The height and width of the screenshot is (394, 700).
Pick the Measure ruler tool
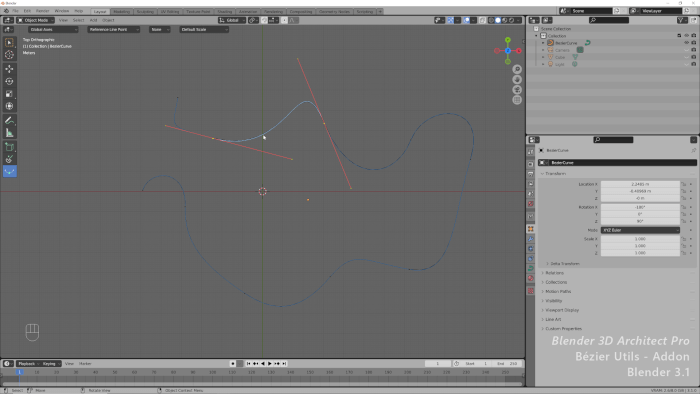point(9,133)
